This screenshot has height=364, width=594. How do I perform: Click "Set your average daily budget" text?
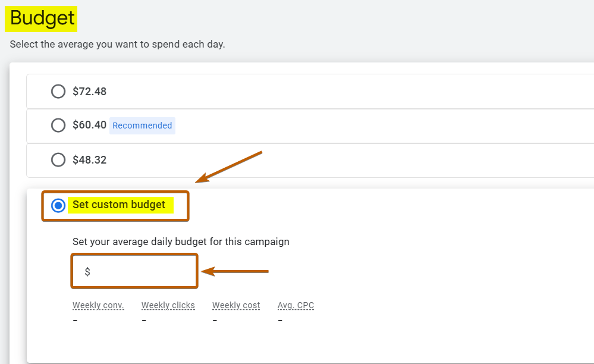pos(181,241)
